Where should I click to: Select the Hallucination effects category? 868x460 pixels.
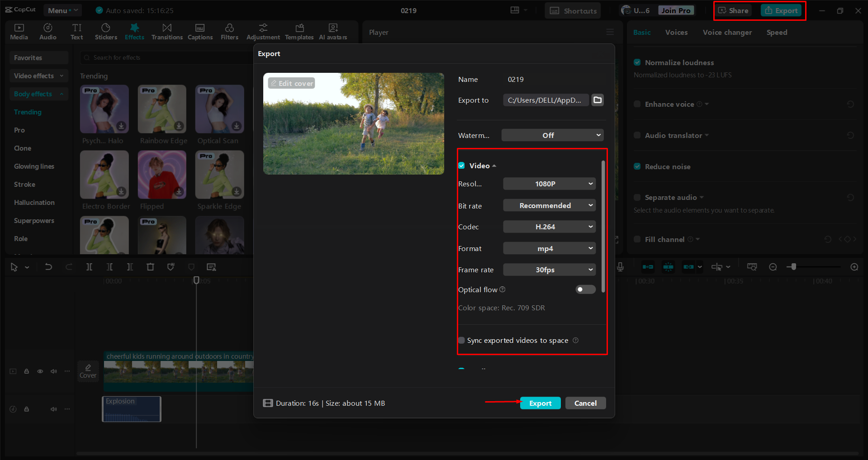click(x=34, y=202)
